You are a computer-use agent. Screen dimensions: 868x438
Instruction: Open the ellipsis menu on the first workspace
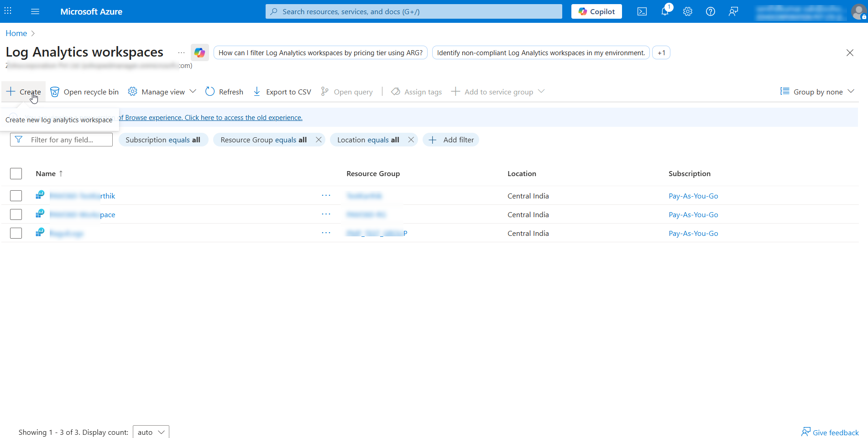(x=326, y=195)
